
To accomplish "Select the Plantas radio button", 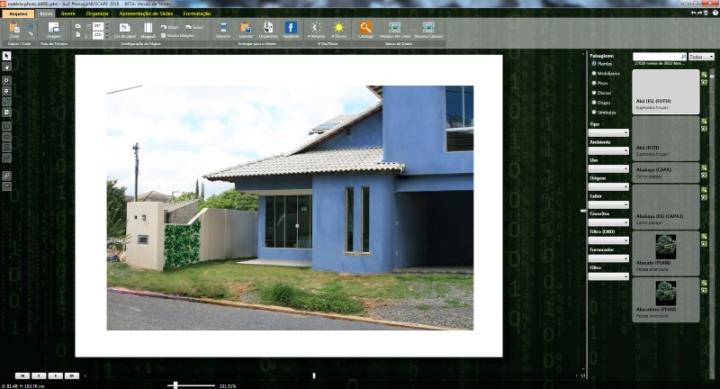I will tap(594, 63).
